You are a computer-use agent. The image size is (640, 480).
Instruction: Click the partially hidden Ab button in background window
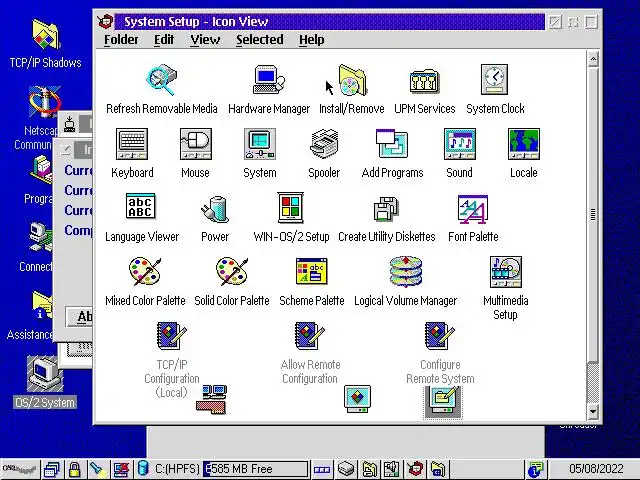point(79,317)
